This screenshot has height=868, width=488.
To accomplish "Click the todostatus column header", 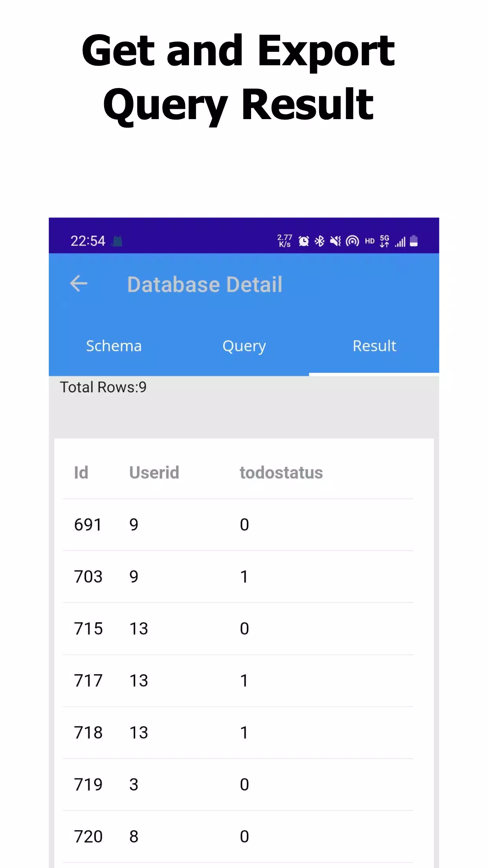I will tap(281, 473).
